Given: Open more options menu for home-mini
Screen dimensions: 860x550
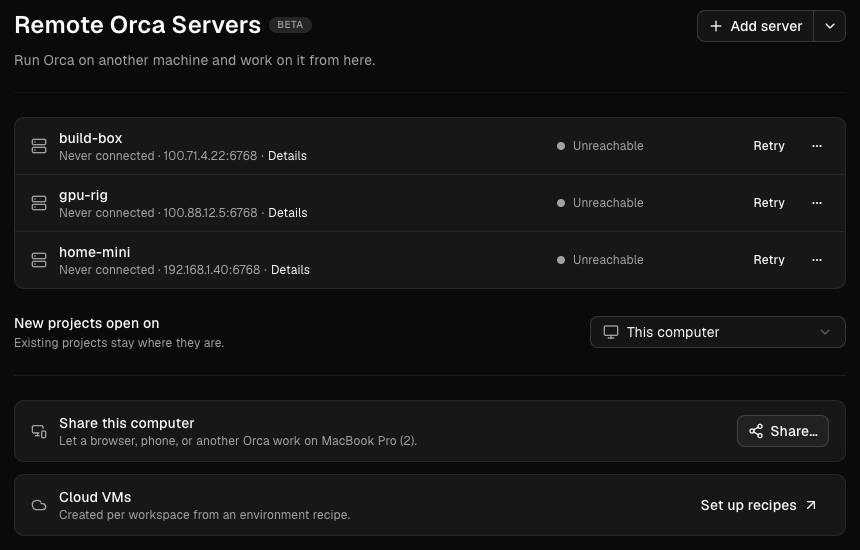Looking at the screenshot, I should pos(817,260).
